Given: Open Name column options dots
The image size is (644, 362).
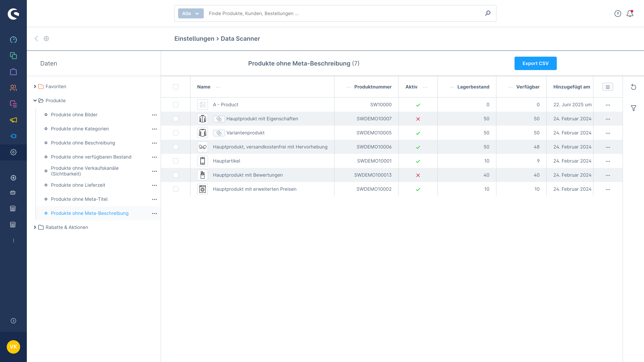Looking at the screenshot, I should point(218,87).
